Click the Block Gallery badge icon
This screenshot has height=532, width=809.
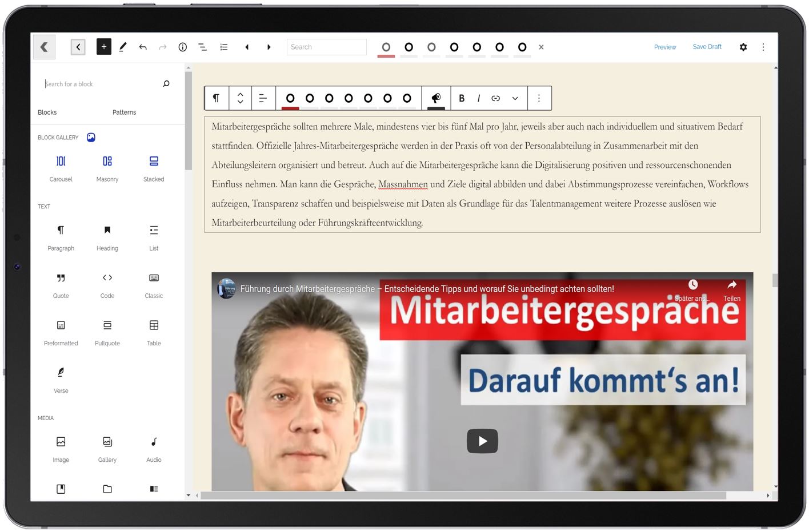[91, 138]
